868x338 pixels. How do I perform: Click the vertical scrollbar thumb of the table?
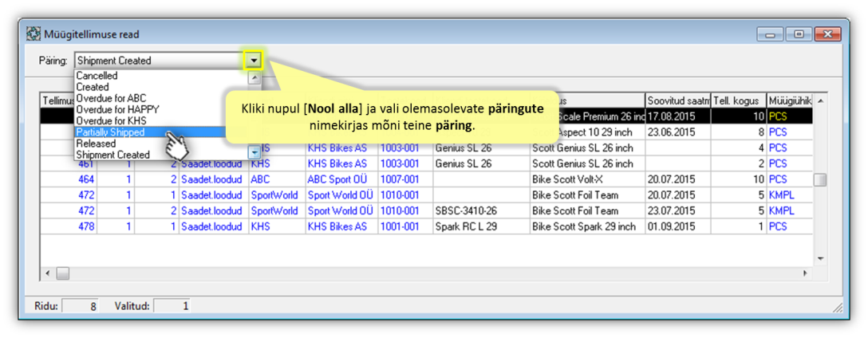pos(820,180)
